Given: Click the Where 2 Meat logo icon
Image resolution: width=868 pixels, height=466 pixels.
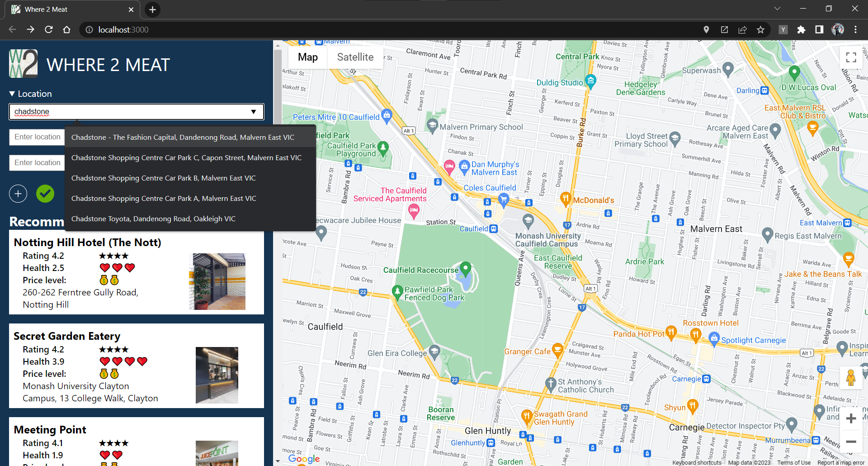Looking at the screenshot, I should pos(24,64).
